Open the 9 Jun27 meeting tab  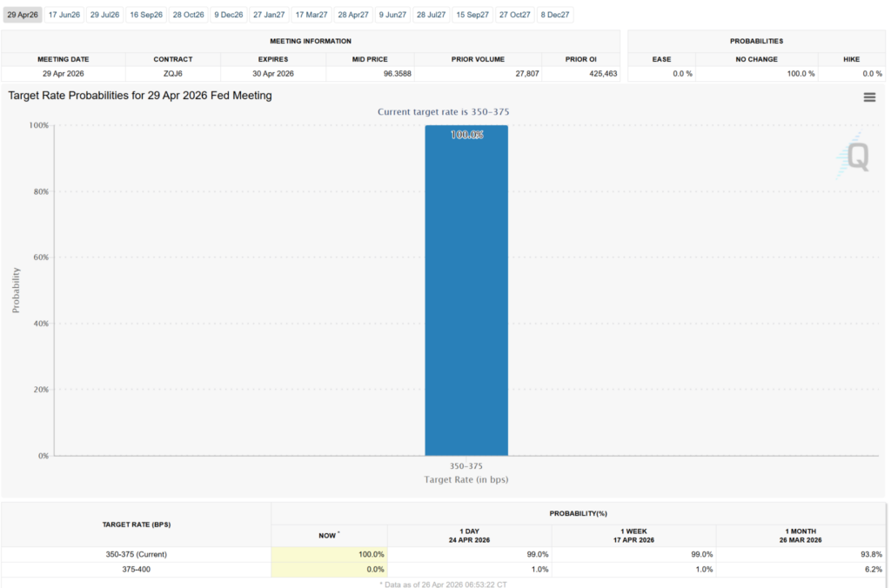(x=392, y=15)
